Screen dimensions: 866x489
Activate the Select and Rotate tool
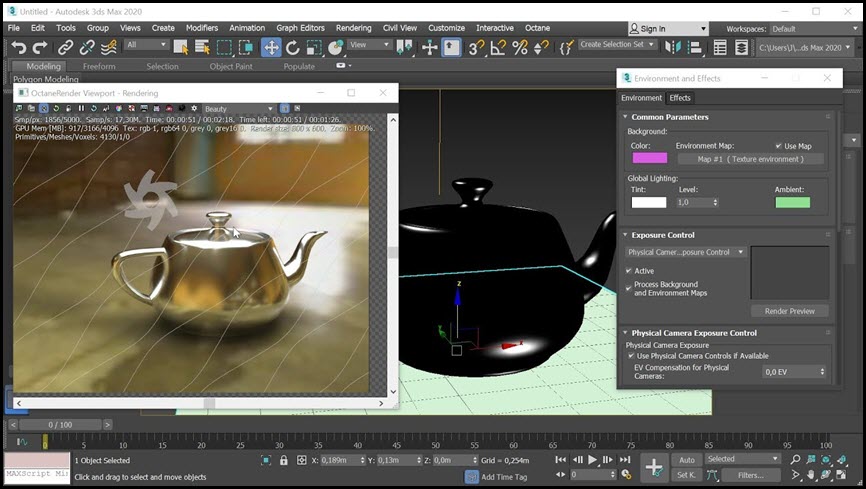pos(293,48)
